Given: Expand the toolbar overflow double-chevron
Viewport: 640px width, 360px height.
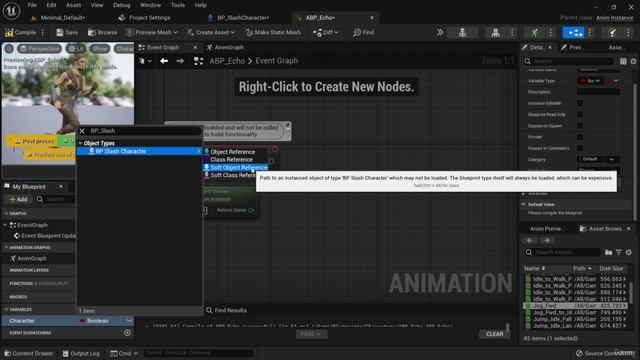Looking at the screenshot, I should click(440, 32).
